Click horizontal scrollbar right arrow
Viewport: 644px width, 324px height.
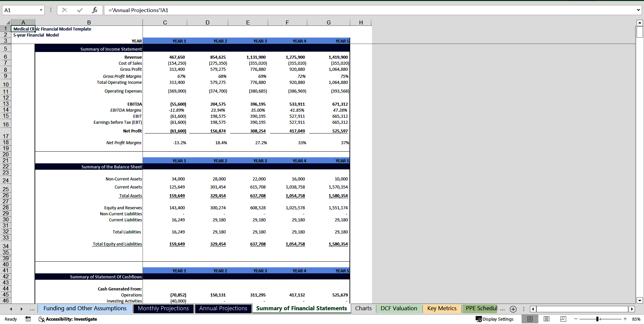click(632, 309)
